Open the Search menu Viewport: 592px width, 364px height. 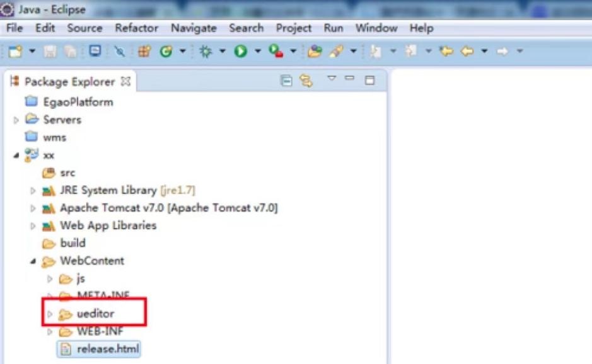[246, 28]
